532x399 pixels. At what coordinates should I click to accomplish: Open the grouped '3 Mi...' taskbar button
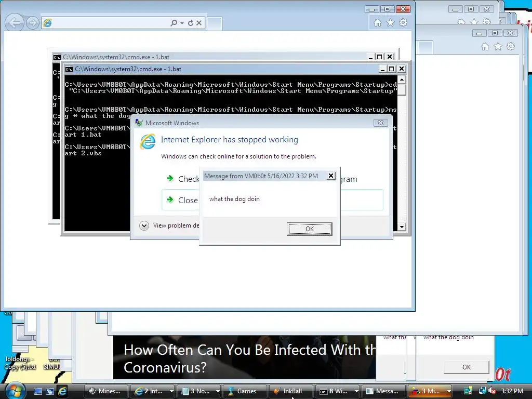tap(430, 391)
